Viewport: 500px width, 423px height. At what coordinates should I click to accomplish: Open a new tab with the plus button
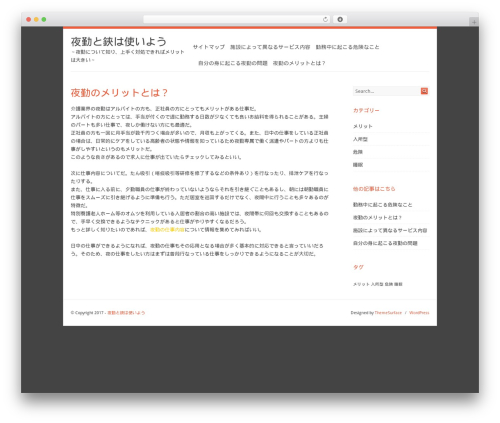pyautogui.click(x=474, y=22)
